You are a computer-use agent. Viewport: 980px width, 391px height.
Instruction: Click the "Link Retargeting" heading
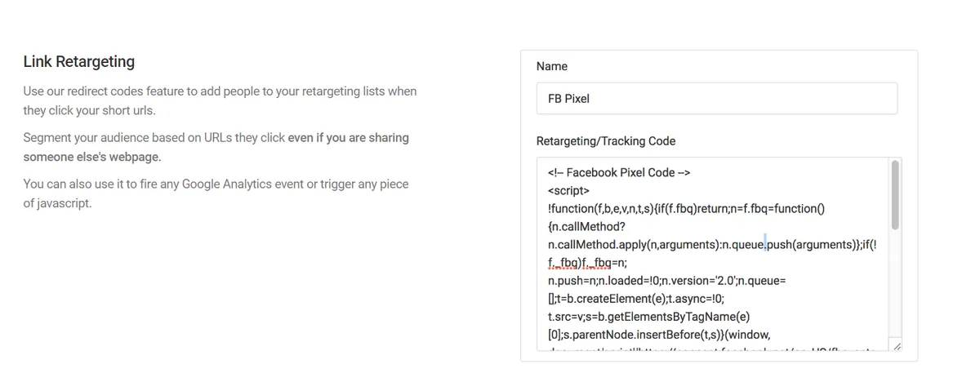click(x=79, y=61)
